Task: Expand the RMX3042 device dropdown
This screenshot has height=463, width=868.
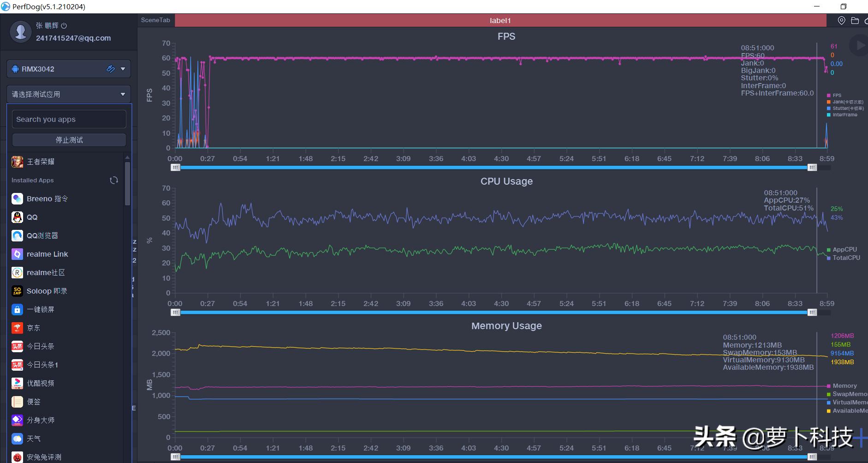Action: tap(123, 69)
